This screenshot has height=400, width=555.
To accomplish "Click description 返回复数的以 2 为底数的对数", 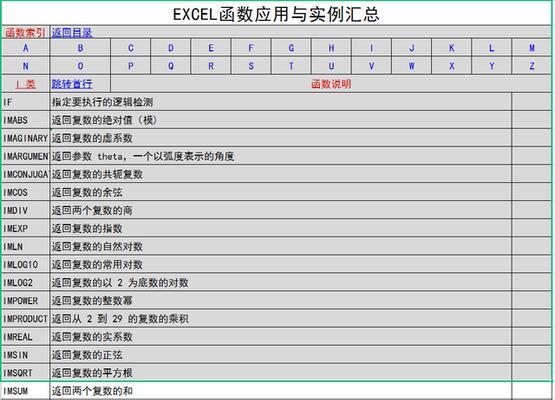I will pos(120,283).
